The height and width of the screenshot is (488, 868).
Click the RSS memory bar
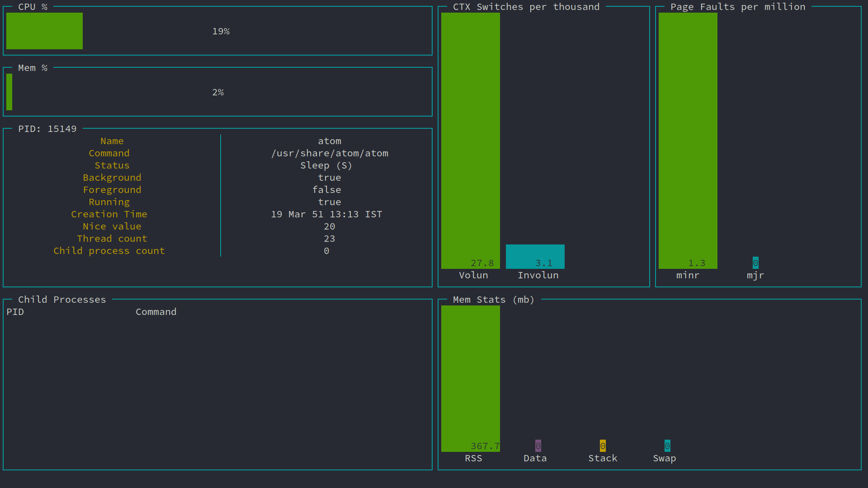pyautogui.click(x=470, y=378)
